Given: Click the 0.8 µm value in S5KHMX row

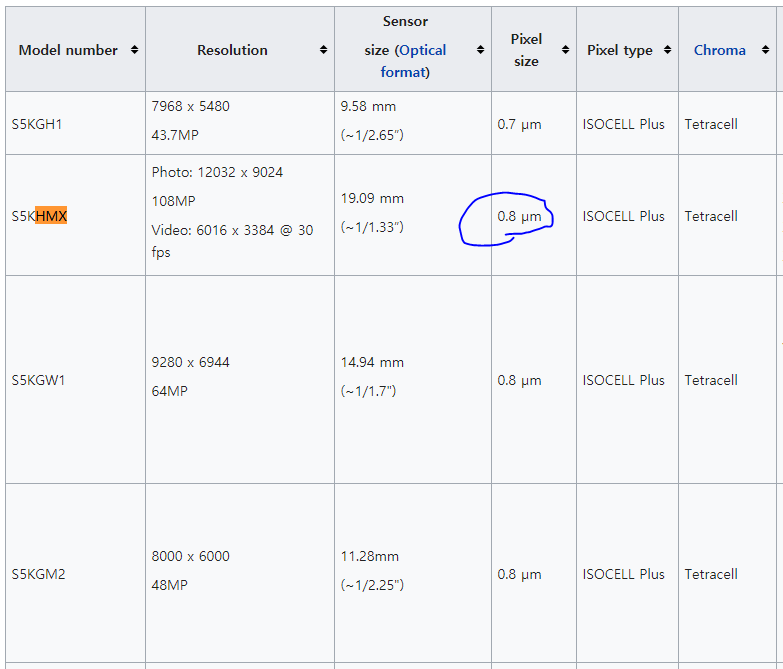Looking at the screenshot, I should pos(519,216).
